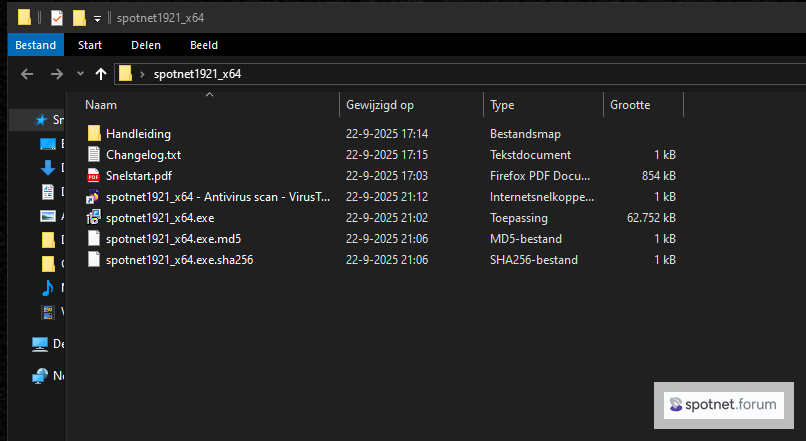Click the Properties checkmark quick access icon
This screenshot has width=806, height=441.
[57, 18]
